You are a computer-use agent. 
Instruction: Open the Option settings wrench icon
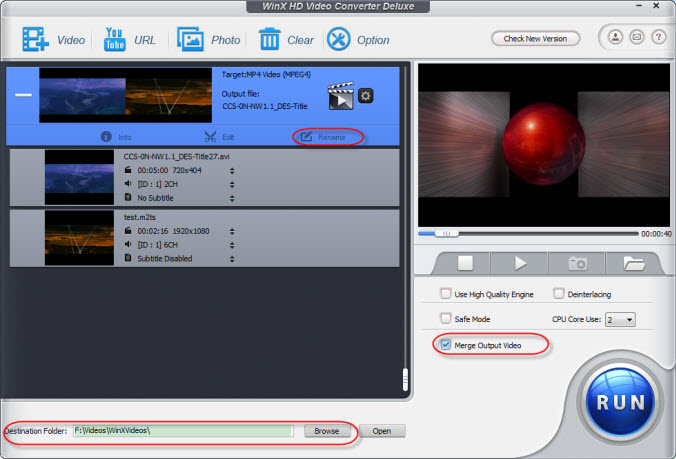(338, 39)
